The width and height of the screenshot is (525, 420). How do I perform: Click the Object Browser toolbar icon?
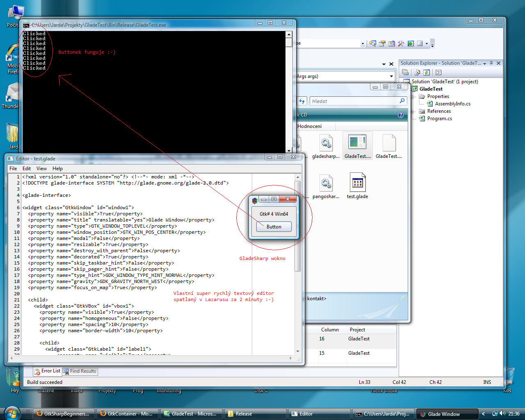click(x=392, y=43)
